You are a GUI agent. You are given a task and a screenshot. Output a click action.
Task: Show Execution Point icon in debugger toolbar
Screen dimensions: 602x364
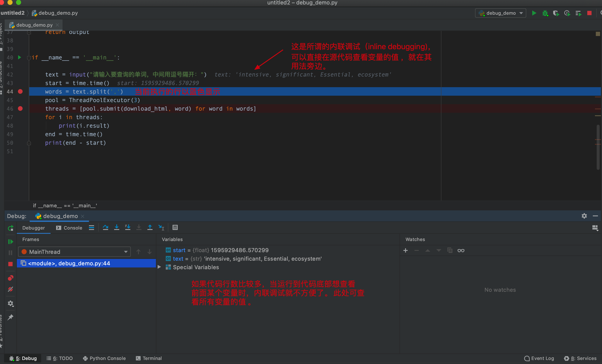[x=91, y=228]
